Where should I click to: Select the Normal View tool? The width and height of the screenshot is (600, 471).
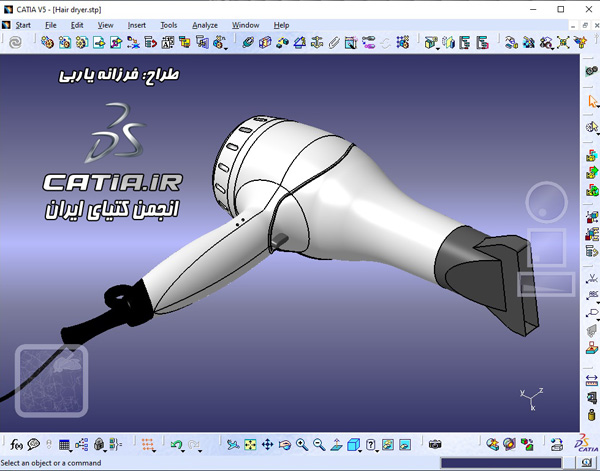pos(336,445)
